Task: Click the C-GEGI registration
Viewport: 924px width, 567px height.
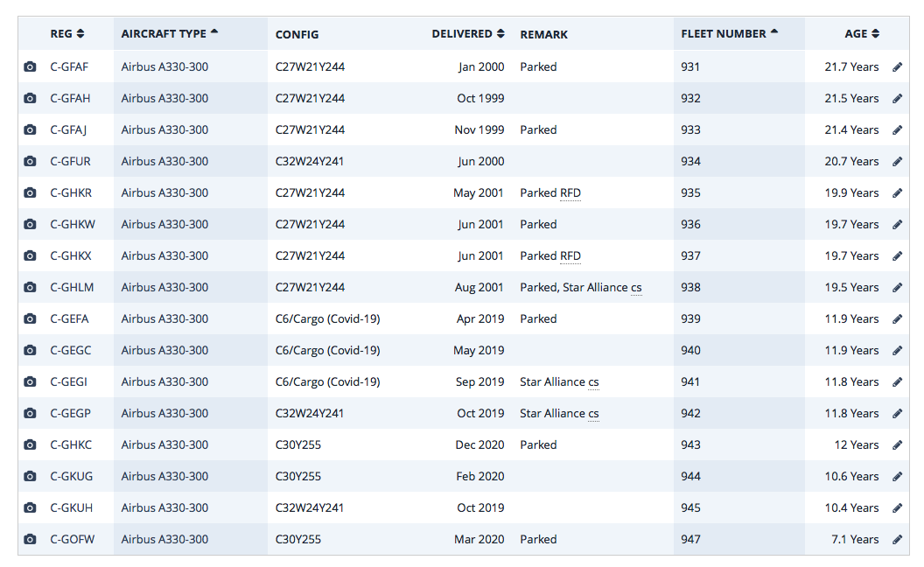Action: click(69, 382)
